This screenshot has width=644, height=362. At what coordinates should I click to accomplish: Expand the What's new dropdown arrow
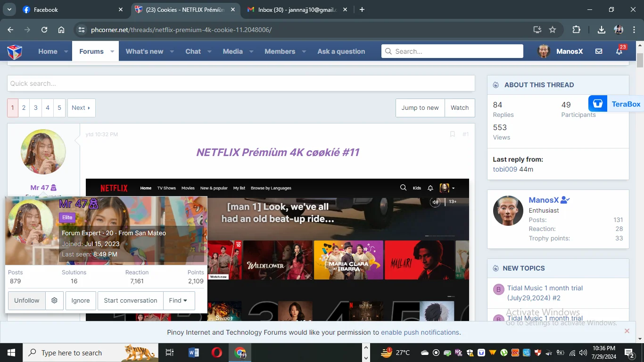click(x=172, y=51)
